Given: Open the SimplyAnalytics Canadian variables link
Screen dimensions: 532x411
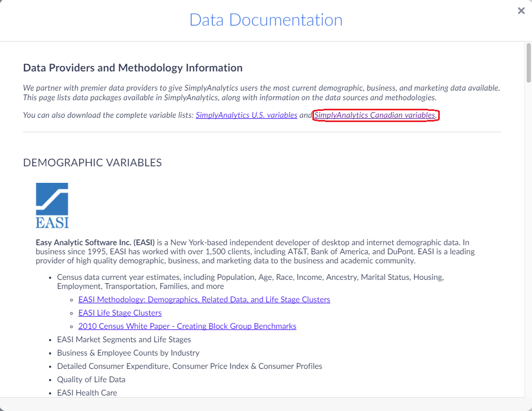Looking at the screenshot, I should click(x=375, y=115).
